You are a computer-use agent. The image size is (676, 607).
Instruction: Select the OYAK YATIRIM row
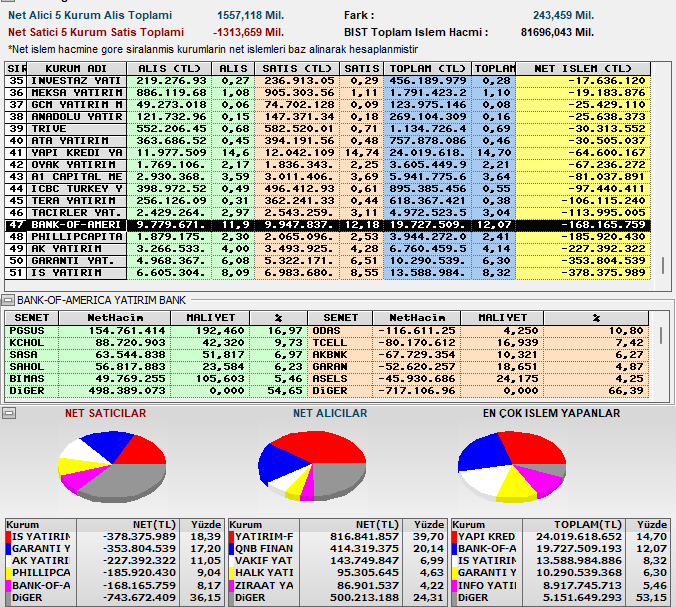coord(328,165)
